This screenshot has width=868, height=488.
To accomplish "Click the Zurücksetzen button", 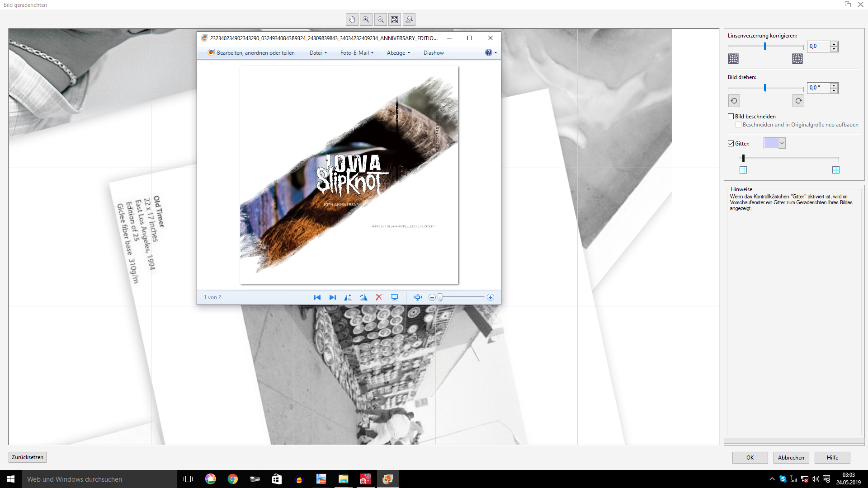I will (x=28, y=457).
